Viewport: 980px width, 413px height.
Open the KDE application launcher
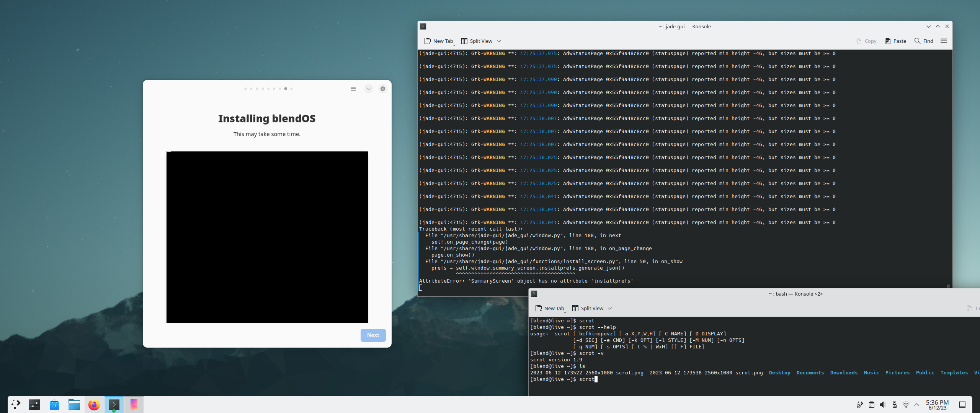coord(16,405)
